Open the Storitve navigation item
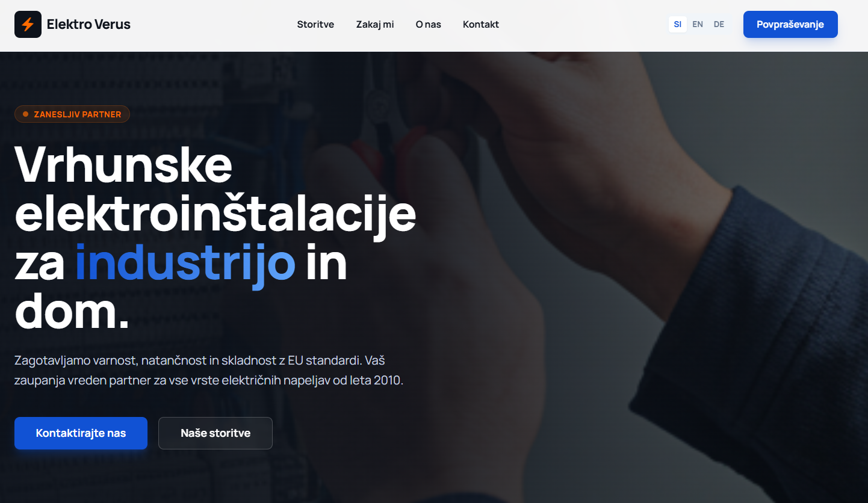Viewport: 868px width, 503px height. [315, 25]
